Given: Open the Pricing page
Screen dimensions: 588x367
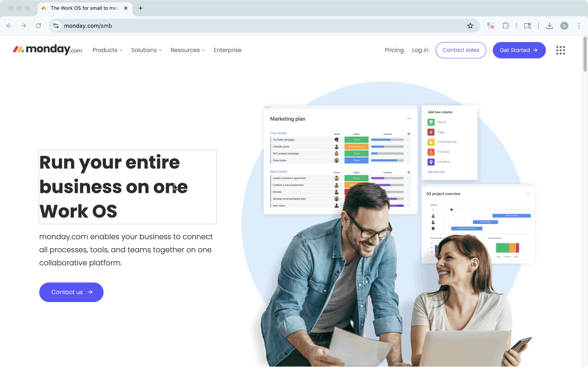Looking at the screenshot, I should pyautogui.click(x=394, y=50).
